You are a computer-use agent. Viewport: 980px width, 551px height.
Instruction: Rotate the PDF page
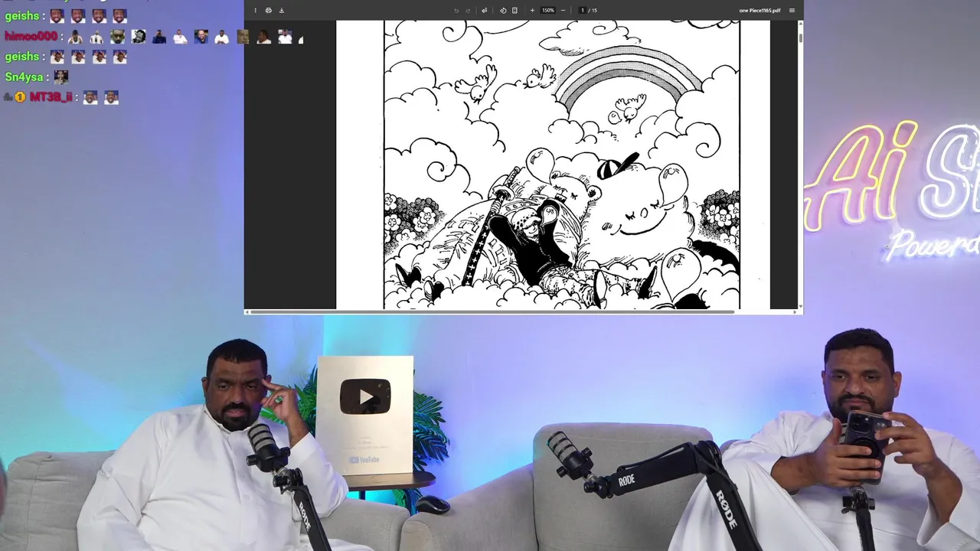503,10
